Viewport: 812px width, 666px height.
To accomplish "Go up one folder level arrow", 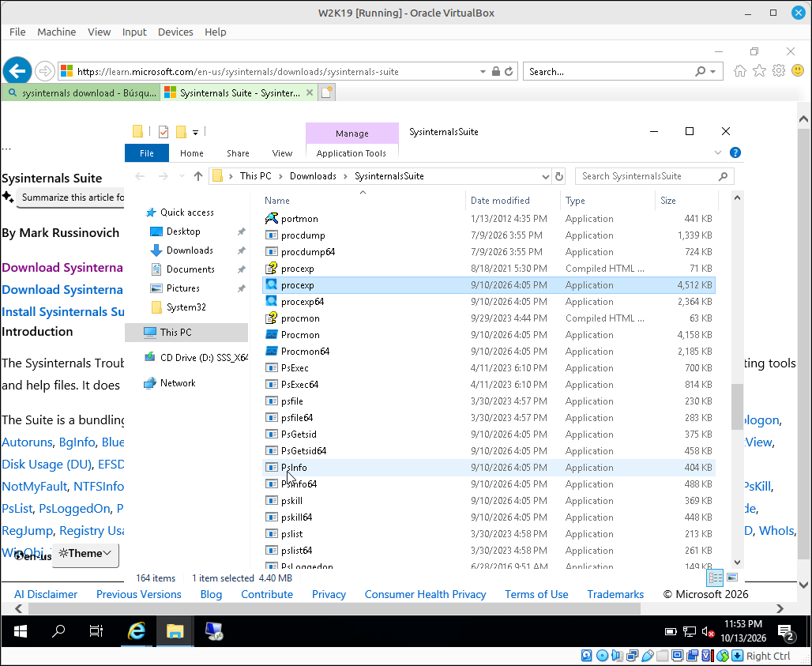I will (197, 176).
